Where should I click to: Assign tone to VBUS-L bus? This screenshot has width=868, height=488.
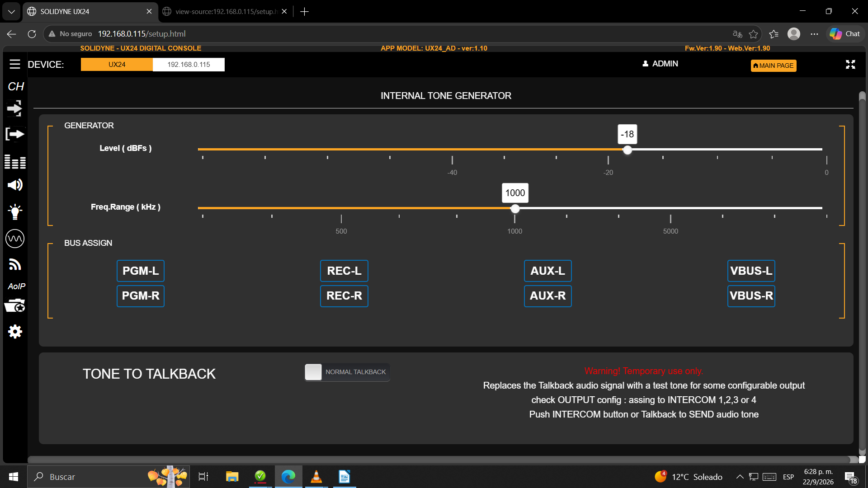751,271
